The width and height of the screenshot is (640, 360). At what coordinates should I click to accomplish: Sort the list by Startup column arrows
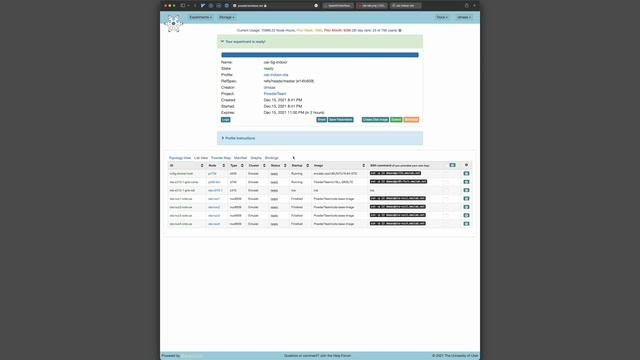click(307, 165)
